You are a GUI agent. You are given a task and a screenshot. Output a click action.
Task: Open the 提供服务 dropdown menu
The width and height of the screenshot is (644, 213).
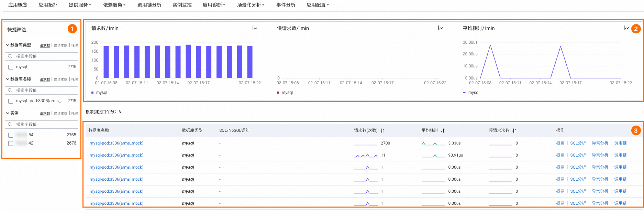click(x=80, y=5)
